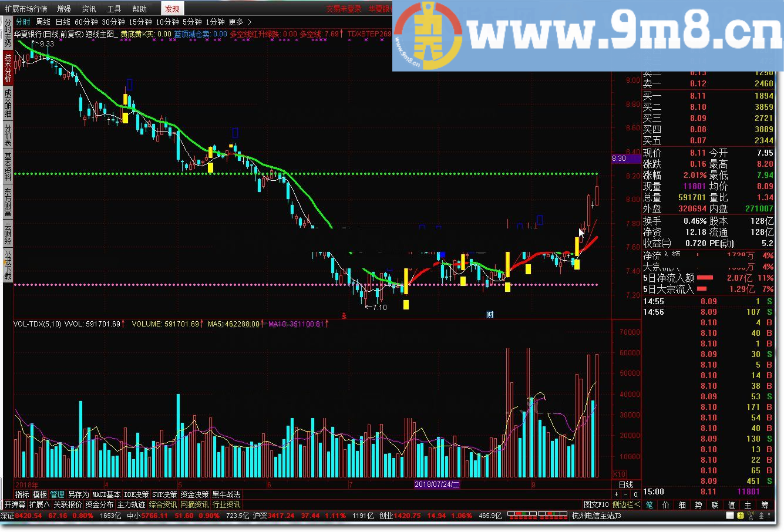Click the white notes icon in status bar
This screenshot has width=784, height=532.
pyautogui.click(x=731, y=516)
